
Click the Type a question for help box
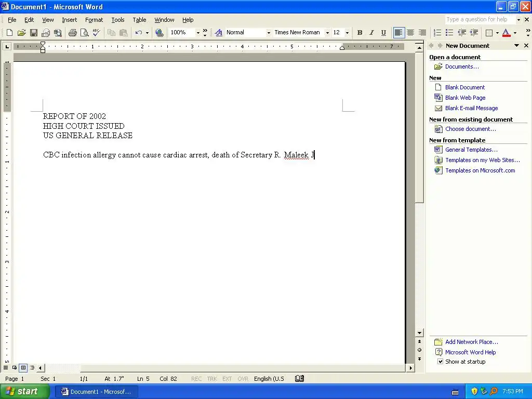[x=480, y=19]
